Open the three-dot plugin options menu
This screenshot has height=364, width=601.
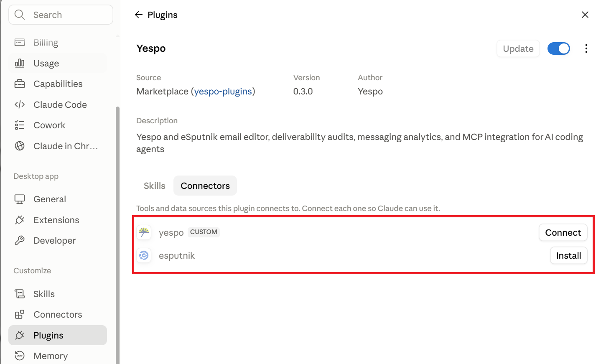pyautogui.click(x=586, y=48)
